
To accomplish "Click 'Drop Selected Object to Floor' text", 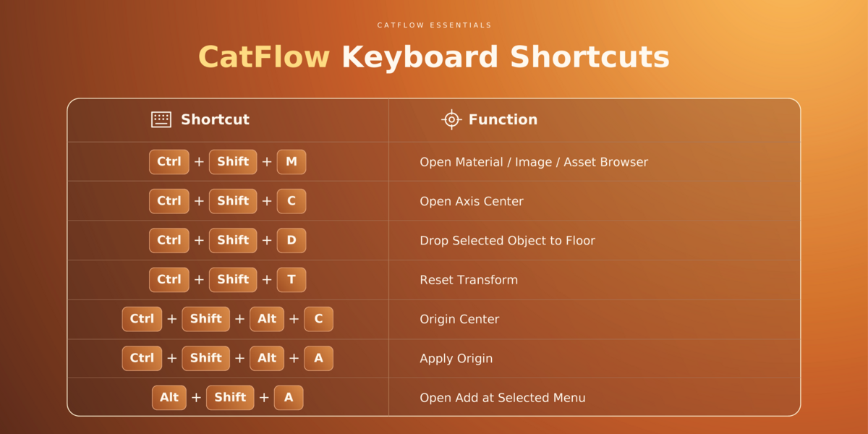I will coord(507,240).
